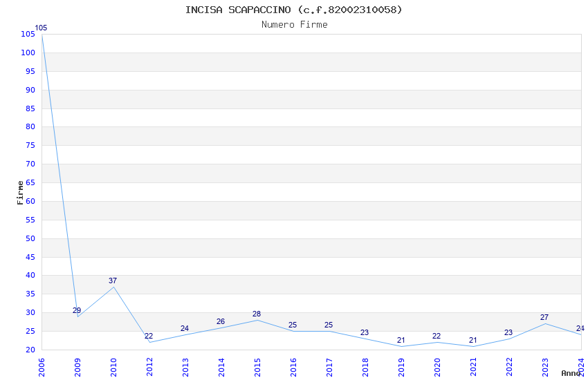Click the y-axis tick label 30

click(30, 312)
